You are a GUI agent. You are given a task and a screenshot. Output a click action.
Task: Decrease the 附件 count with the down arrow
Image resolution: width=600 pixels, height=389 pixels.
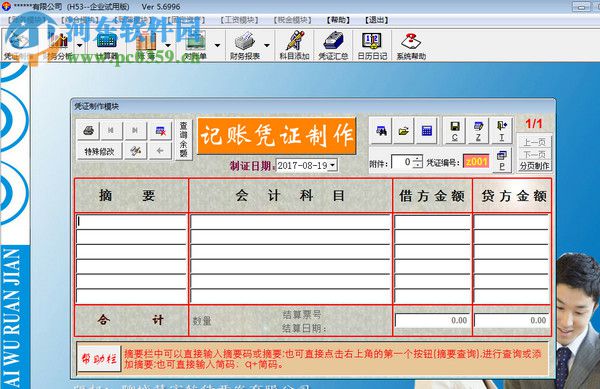[x=418, y=166]
